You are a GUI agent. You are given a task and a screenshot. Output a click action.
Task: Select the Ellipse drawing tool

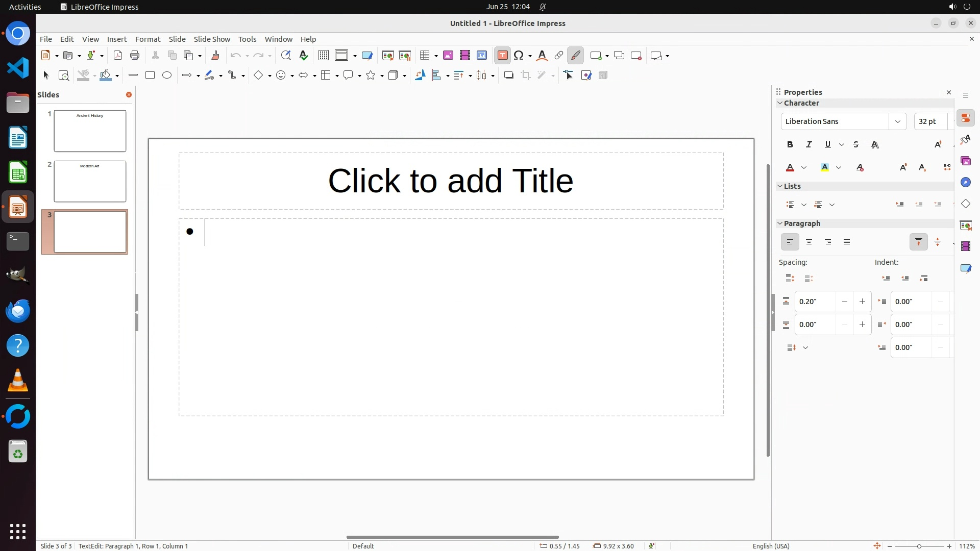pos(167,76)
